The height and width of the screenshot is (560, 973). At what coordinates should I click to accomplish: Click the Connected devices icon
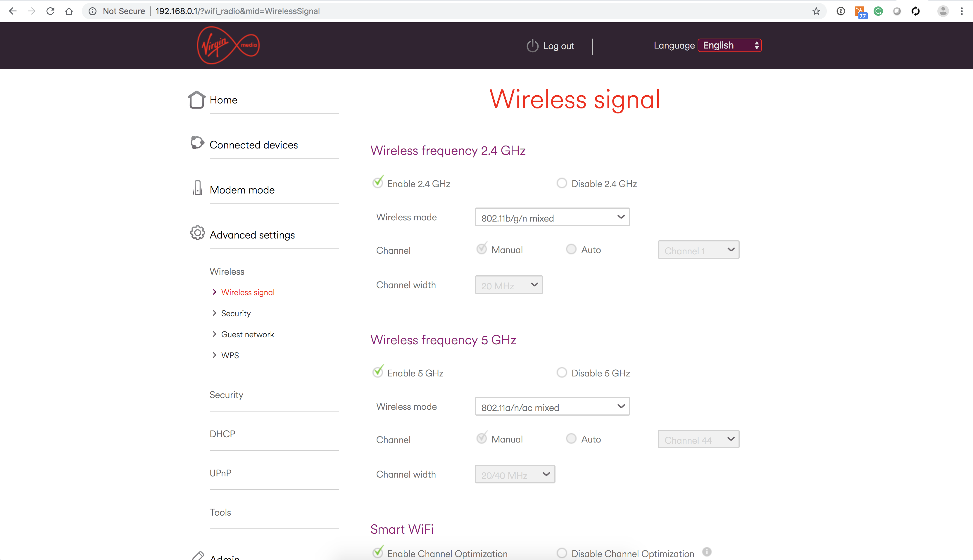(x=197, y=143)
